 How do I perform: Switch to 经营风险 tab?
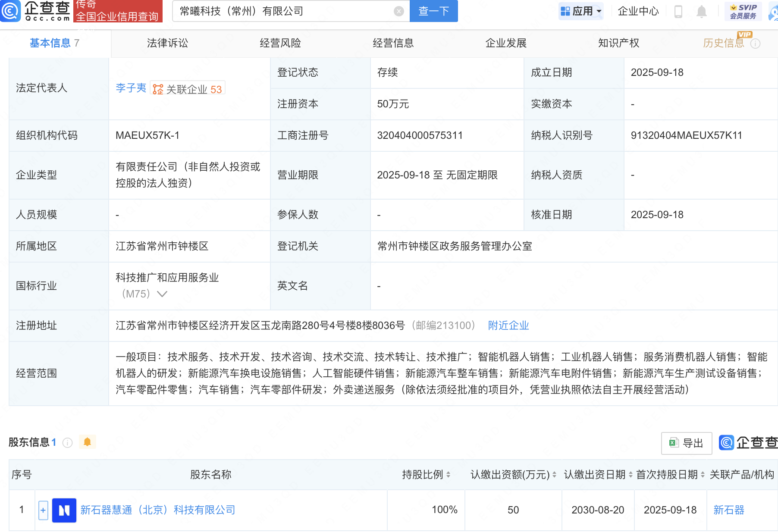(280, 43)
